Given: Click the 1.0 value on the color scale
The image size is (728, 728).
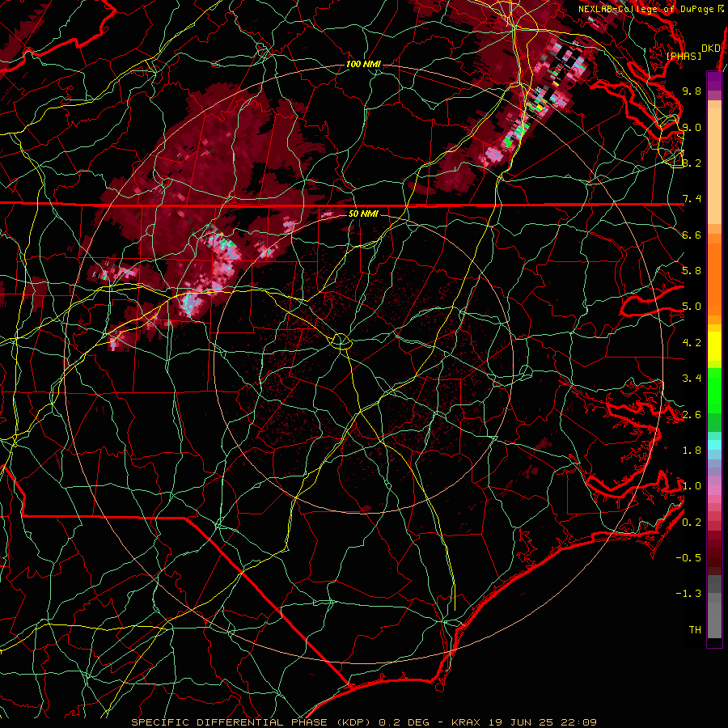Looking at the screenshot, I should pos(692,486).
